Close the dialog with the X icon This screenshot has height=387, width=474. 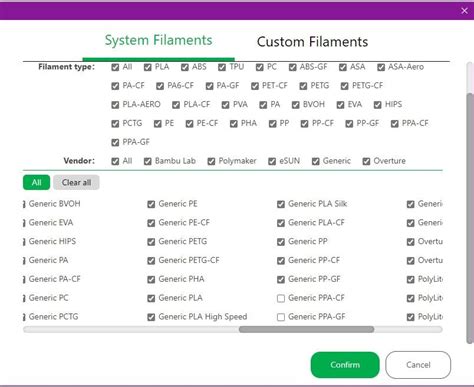pyautogui.click(x=464, y=11)
